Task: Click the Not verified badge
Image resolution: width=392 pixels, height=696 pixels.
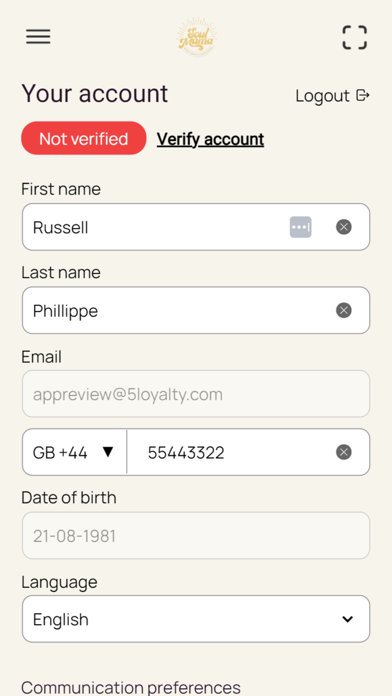Action: (84, 138)
